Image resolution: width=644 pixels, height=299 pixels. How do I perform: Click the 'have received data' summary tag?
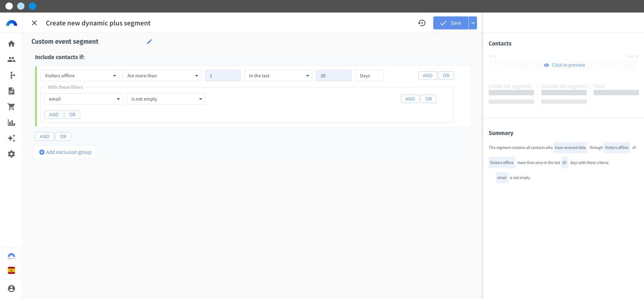570,148
